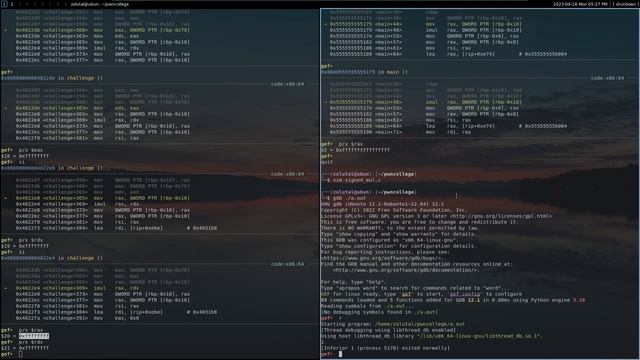Click 0x0000555555555179 in main () line
This screenshot has width=640, height=360.
click(x=364, y=72)
